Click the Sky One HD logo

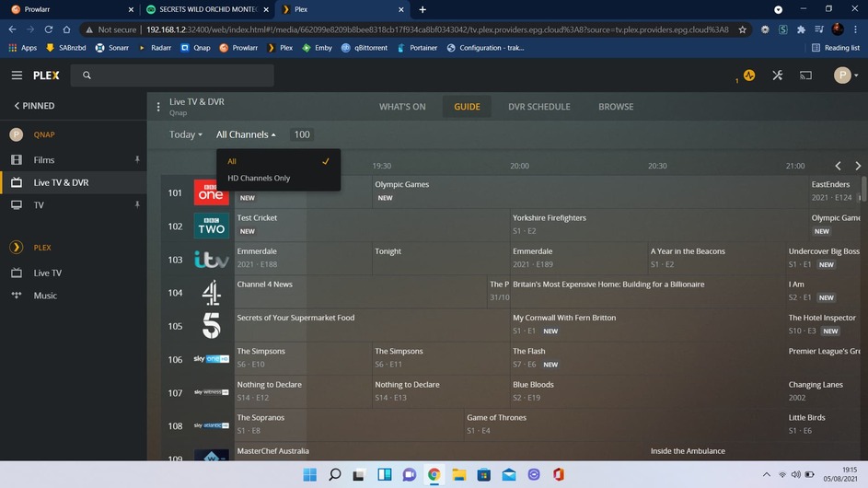(x=212, y=359)
